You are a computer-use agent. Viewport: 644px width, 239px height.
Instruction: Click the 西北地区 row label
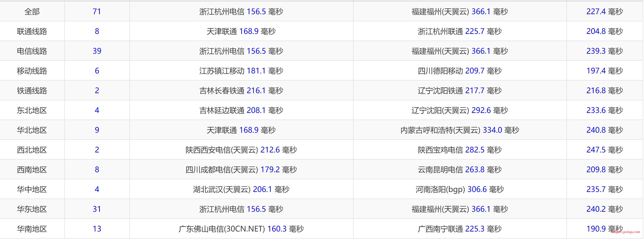click(x=32, y=150)
